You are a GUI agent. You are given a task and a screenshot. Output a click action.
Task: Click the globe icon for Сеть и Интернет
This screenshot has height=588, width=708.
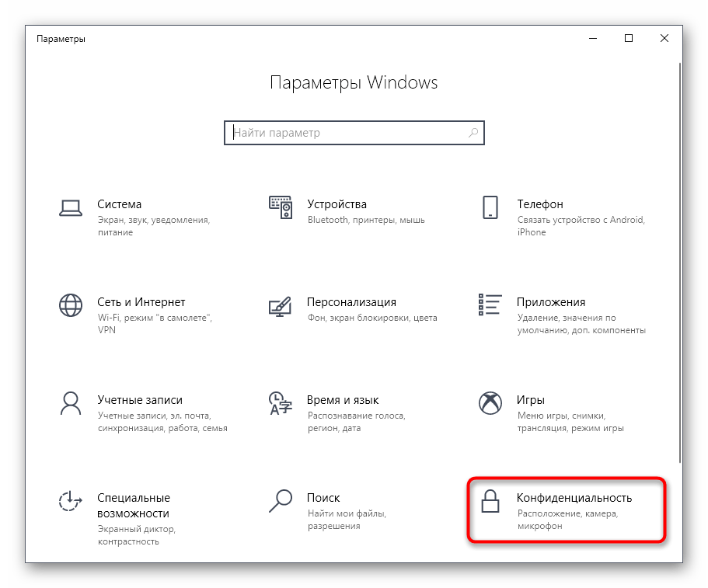coord(71,305)
